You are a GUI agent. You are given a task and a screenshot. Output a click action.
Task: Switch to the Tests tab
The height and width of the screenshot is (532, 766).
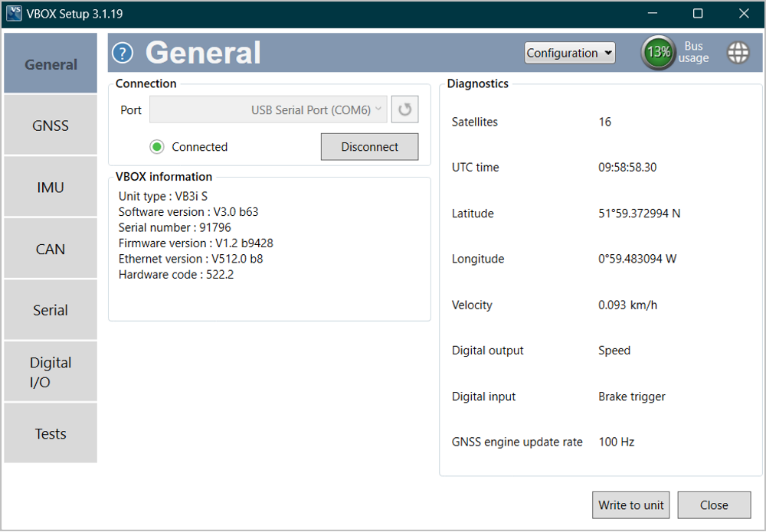[51, 433]
